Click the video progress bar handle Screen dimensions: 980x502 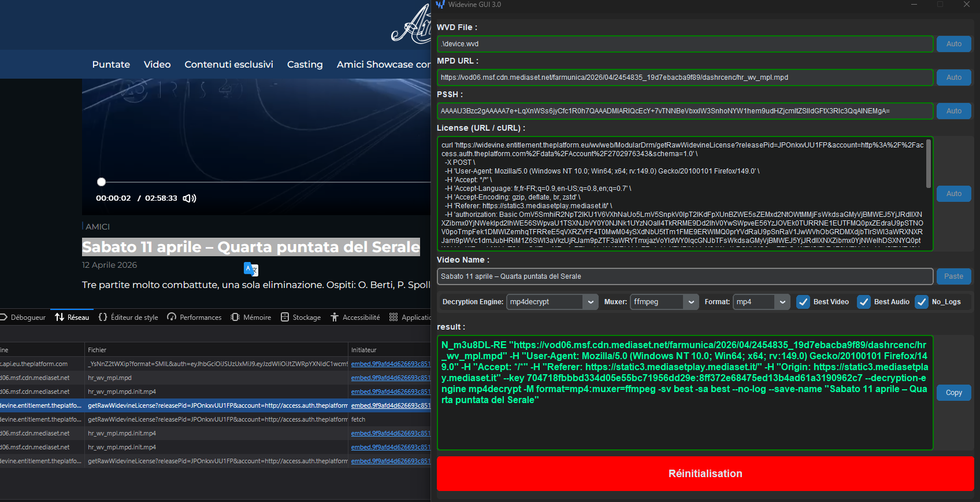101,182
